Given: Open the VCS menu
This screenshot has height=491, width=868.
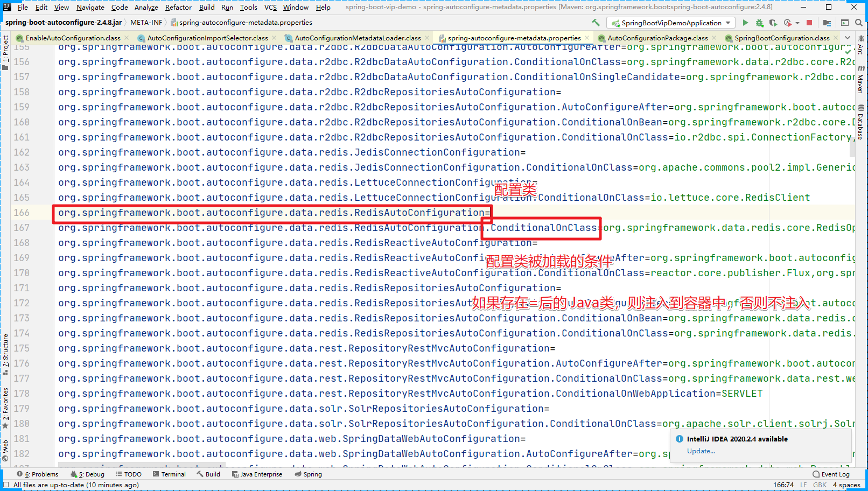Looking at the screenshot, I should point(270,7).
